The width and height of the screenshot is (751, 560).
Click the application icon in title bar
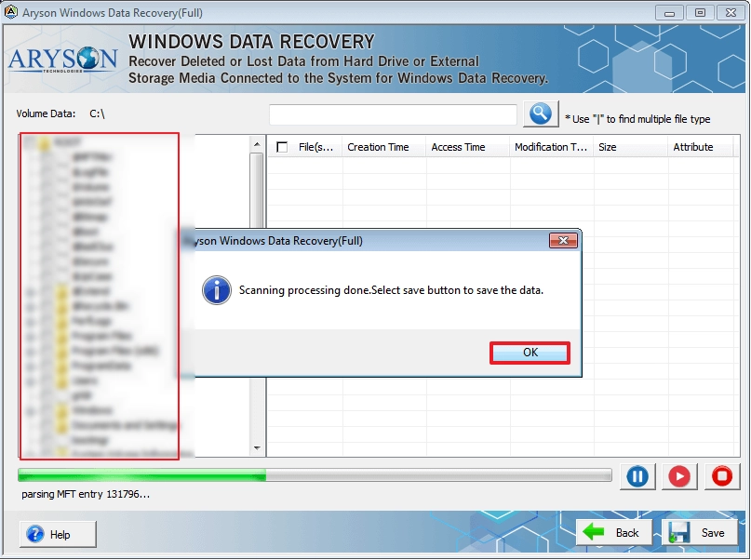[11, 12]
